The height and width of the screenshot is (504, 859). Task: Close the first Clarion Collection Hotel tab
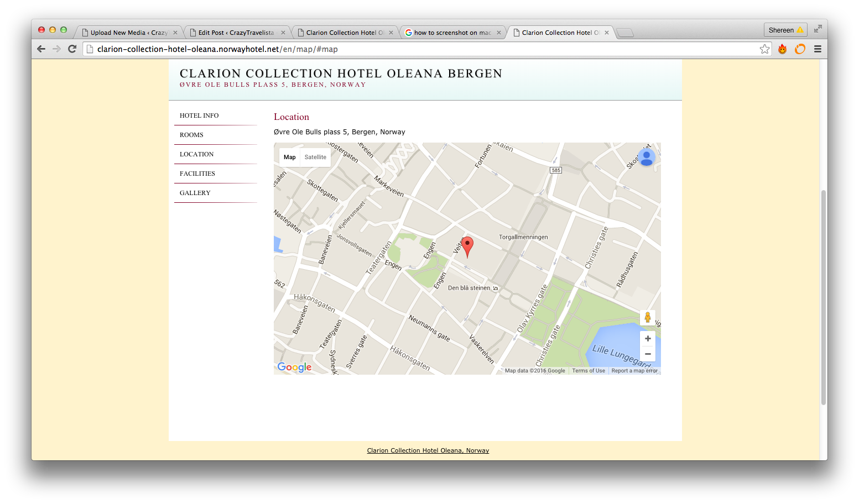pos(391,33)
